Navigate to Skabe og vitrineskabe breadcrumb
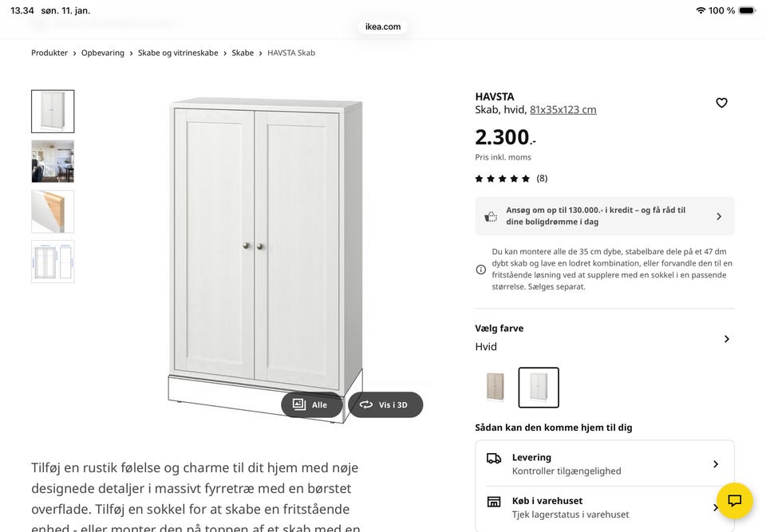Screen dimensions: 766x532 178,53
